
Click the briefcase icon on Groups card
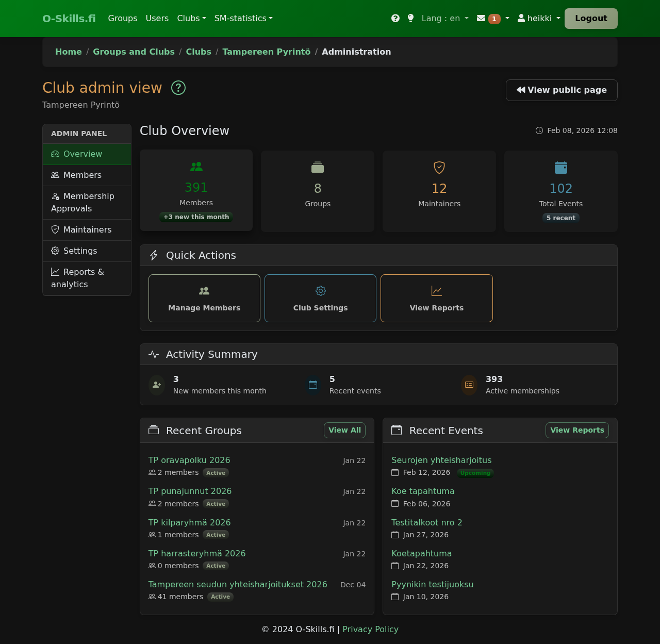(317, 167)
